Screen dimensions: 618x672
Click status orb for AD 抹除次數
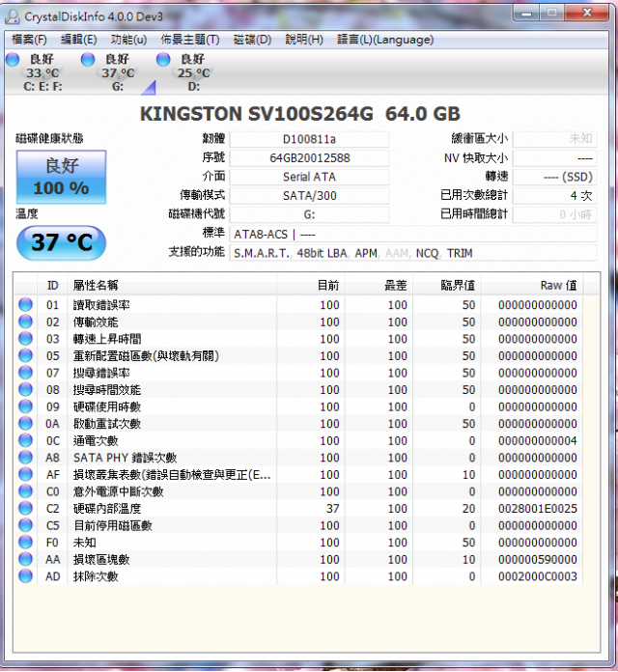[26, 576]
